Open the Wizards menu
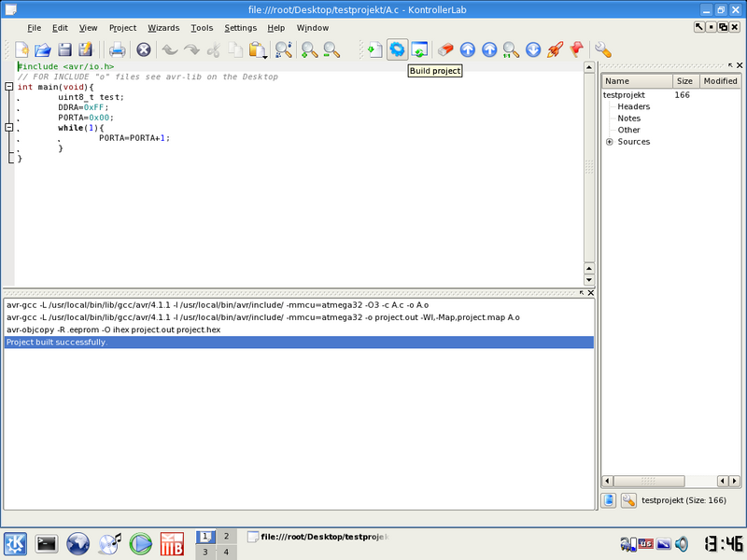747x560 pixels. point(163,28)
